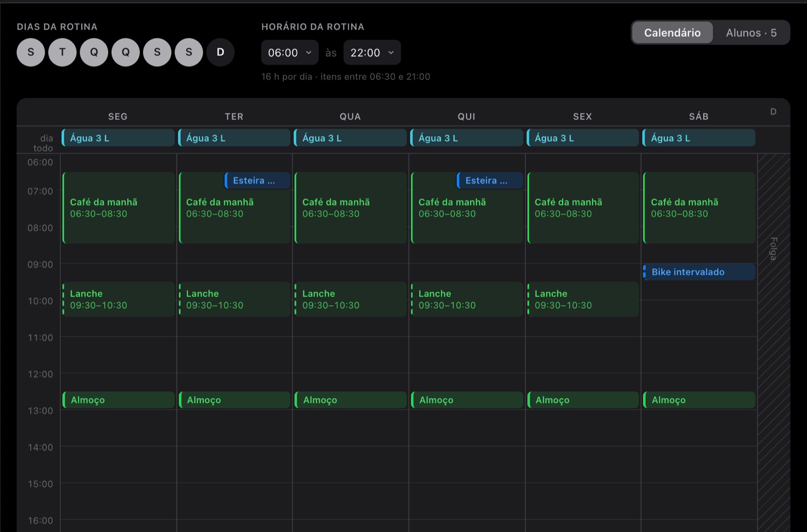Switch to the Calendário tab
The width and height of the screenshot is (807, 532).
pyautogui.click(x=672, y=33)
